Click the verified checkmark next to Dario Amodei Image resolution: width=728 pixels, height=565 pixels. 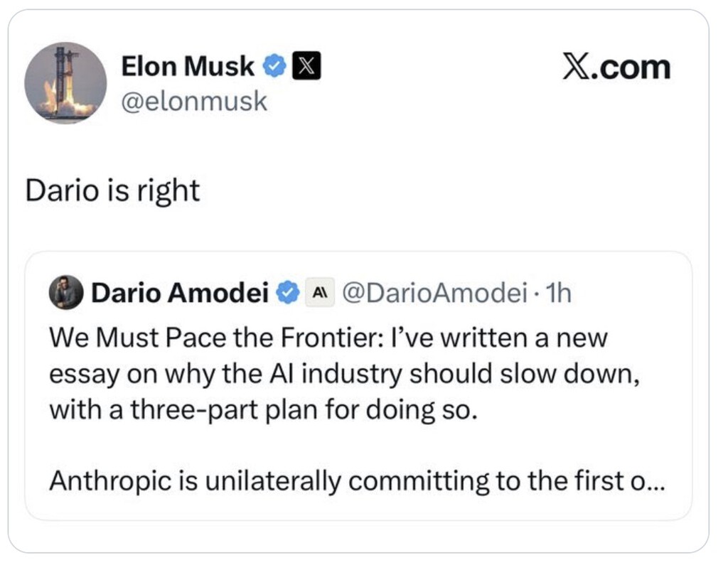tap(288, 293)
